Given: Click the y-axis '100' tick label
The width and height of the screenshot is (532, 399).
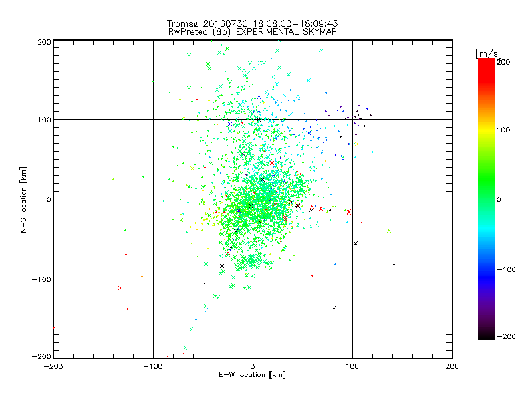Looking at the screenshot, I should [x=45, y=120].
